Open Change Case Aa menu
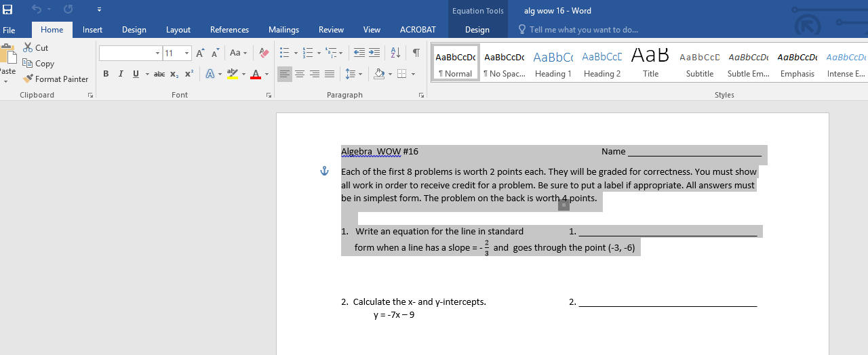This screenshot has height=355, width=868. coord(237,53)
